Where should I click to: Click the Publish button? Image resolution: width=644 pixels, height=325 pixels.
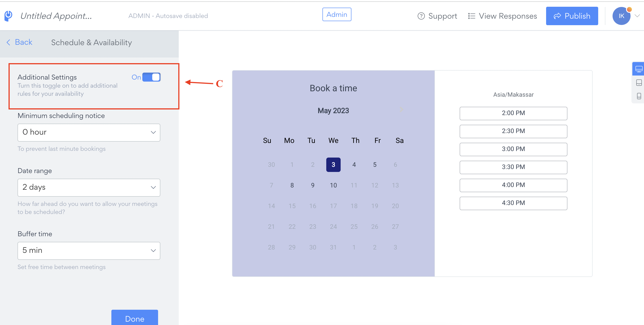572,16
